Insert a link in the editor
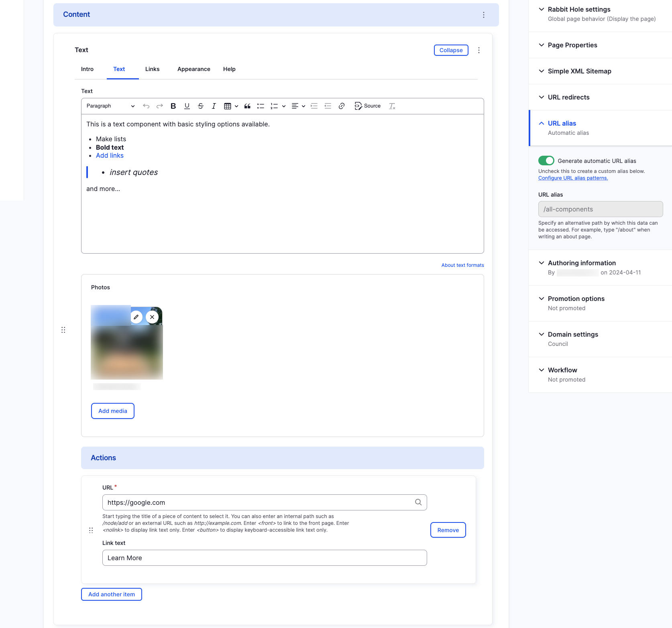672x628 pixels. (341, 106)
